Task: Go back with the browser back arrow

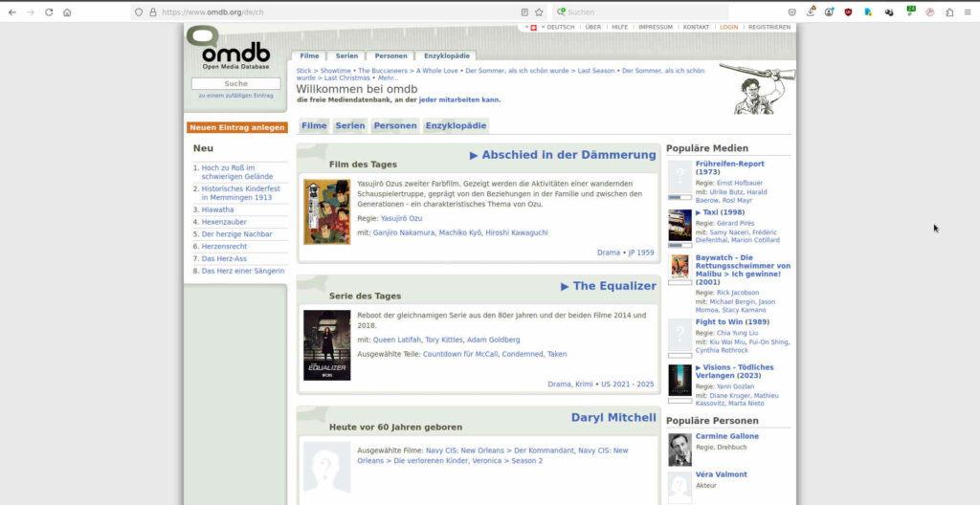Action: (11, 11)
